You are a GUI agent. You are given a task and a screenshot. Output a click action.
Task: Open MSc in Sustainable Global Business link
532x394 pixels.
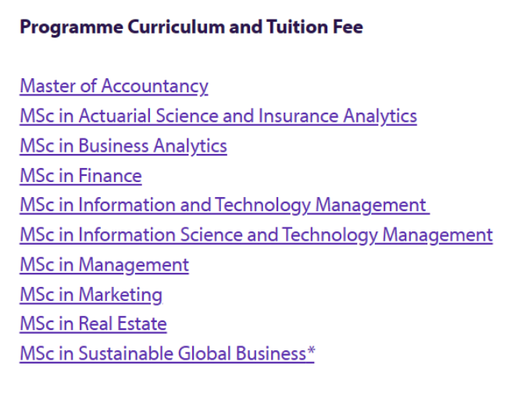click(x=167, y=353)
